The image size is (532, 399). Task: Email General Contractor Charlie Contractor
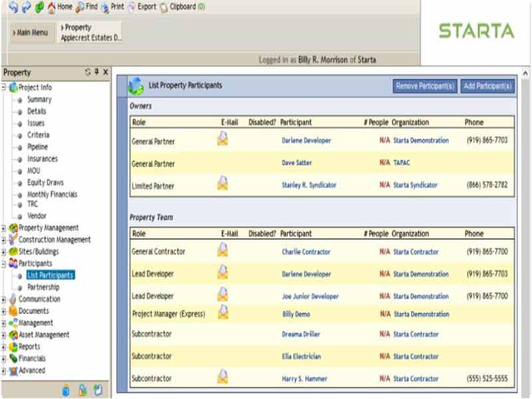pyautogui.click(x=223, y=250)
